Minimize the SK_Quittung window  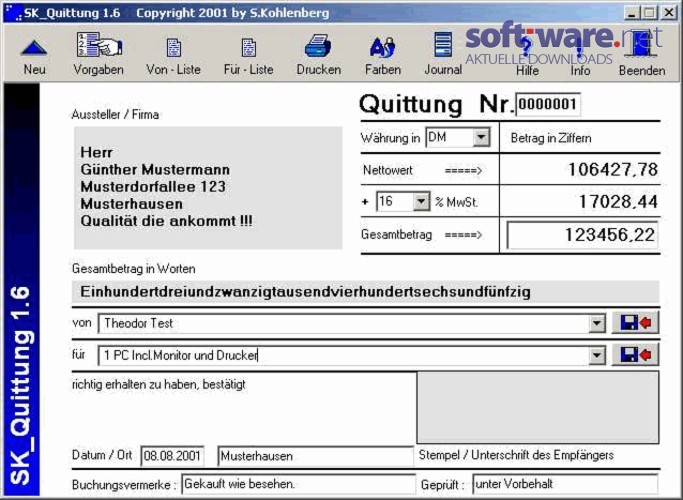coord(632,13)
